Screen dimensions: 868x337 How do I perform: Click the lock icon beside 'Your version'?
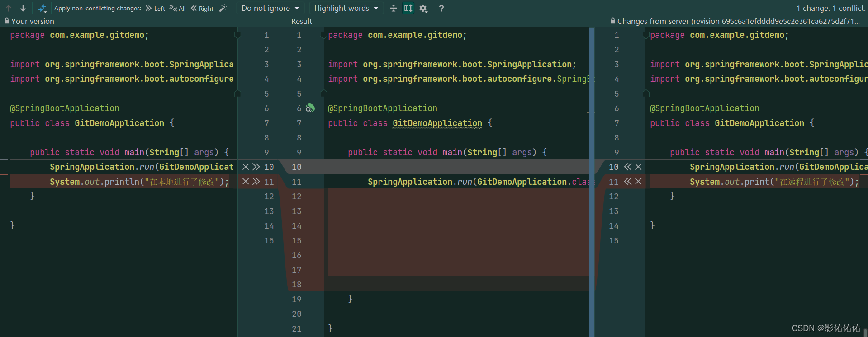(7, 21)
